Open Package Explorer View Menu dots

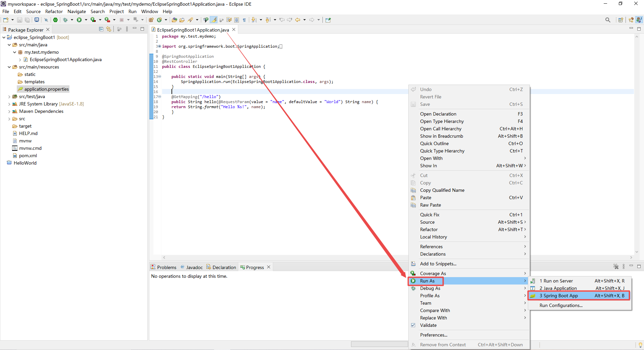[127, 29]
